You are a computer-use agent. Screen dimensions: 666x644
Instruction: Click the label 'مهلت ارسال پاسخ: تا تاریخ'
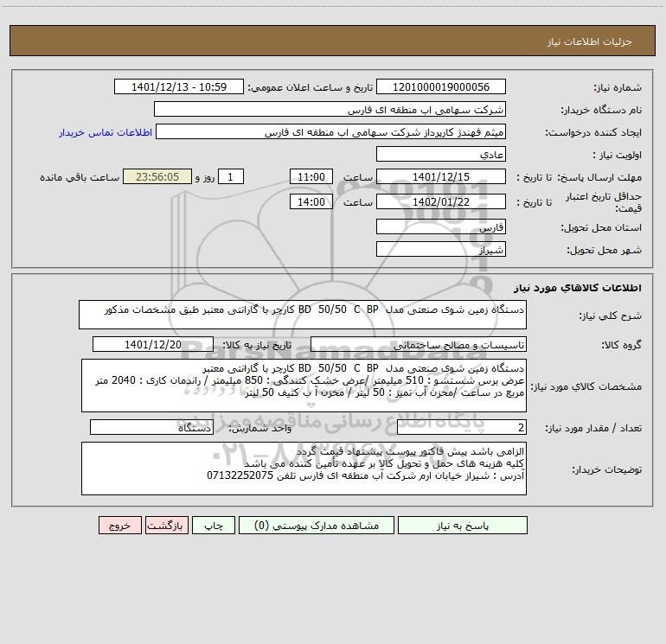[x=580, y=177]
